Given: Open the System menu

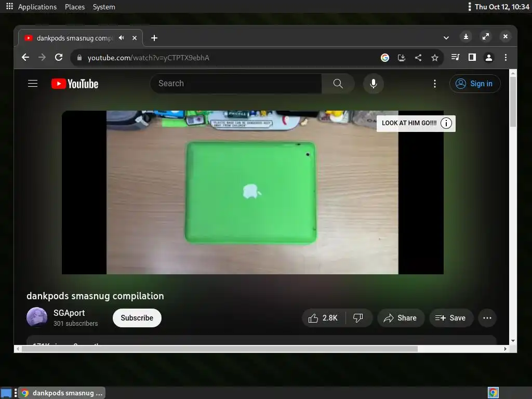Looking at the screenshot, I should click(104, 7).
